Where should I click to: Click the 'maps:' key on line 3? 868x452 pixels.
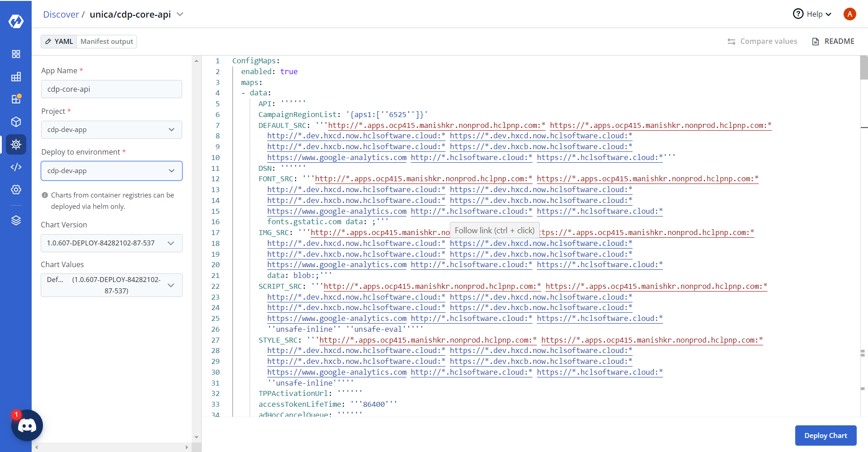[x=252, y=83]
